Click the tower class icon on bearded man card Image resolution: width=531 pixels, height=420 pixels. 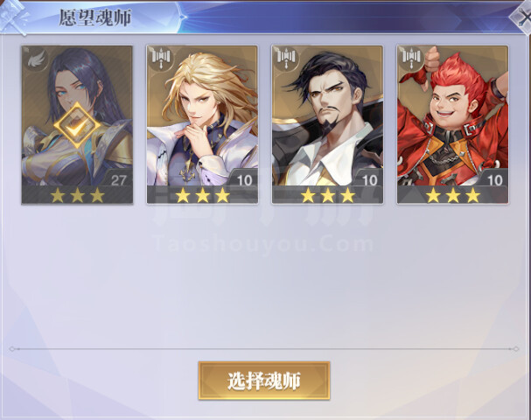(287, 59)
